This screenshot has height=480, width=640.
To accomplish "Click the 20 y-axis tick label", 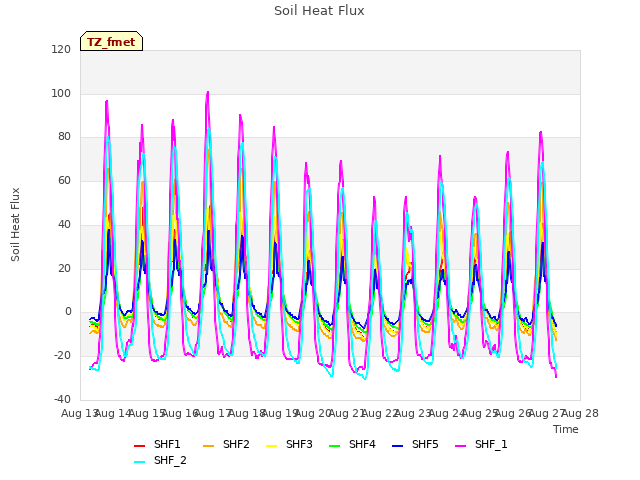I will tap(64, 269).
